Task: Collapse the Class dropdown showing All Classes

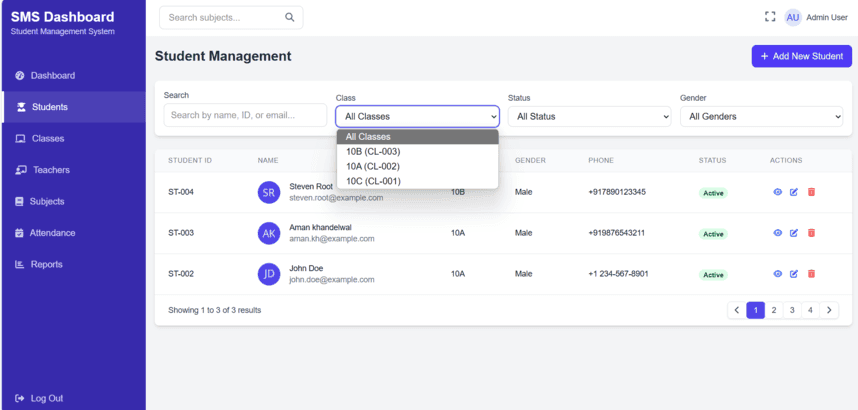Action: pyautogui.click(x=418, y=116)
